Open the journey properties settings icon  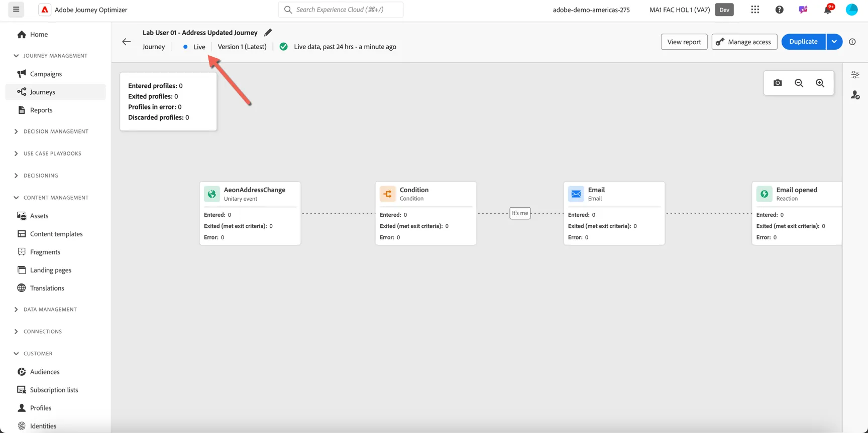(x=855, y=75)
